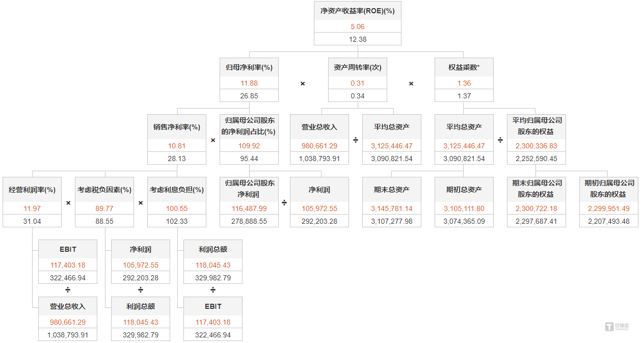This screenshot has width=644, height=343.
Task: Select the 期初归属母公司股东的权益 node
Action: (x=608, y=189)
